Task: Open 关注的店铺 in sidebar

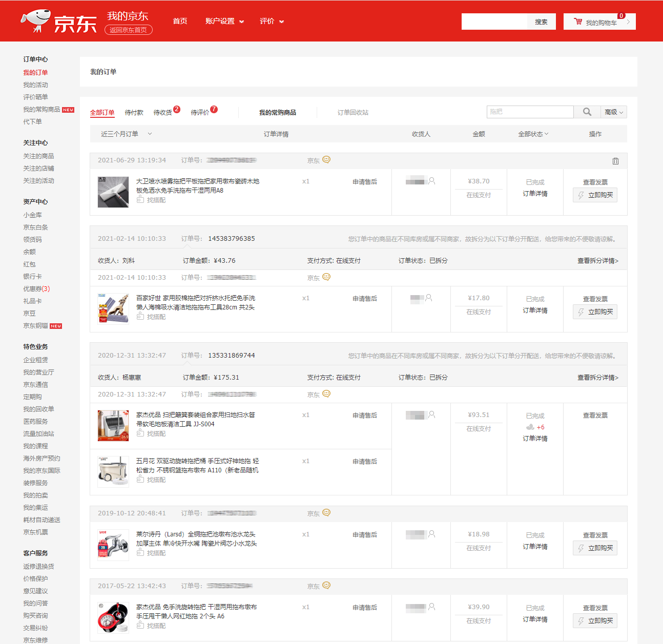Action: (38, 168)
